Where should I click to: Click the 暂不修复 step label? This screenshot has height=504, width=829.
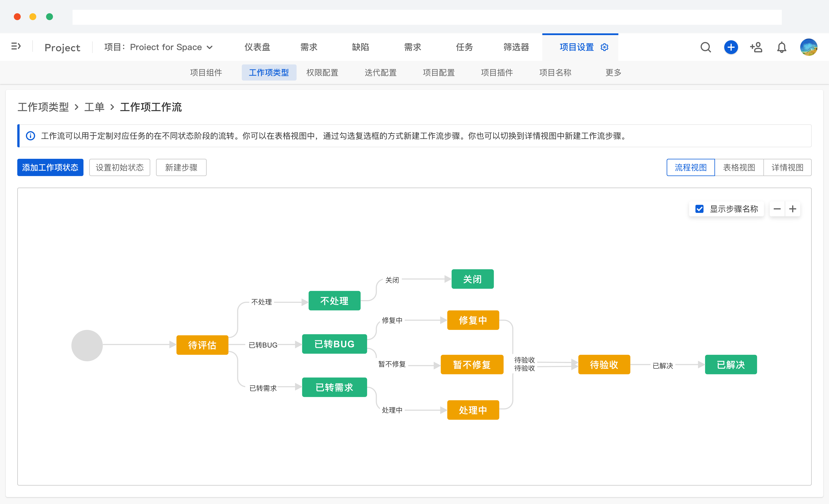tap(392, 364)
